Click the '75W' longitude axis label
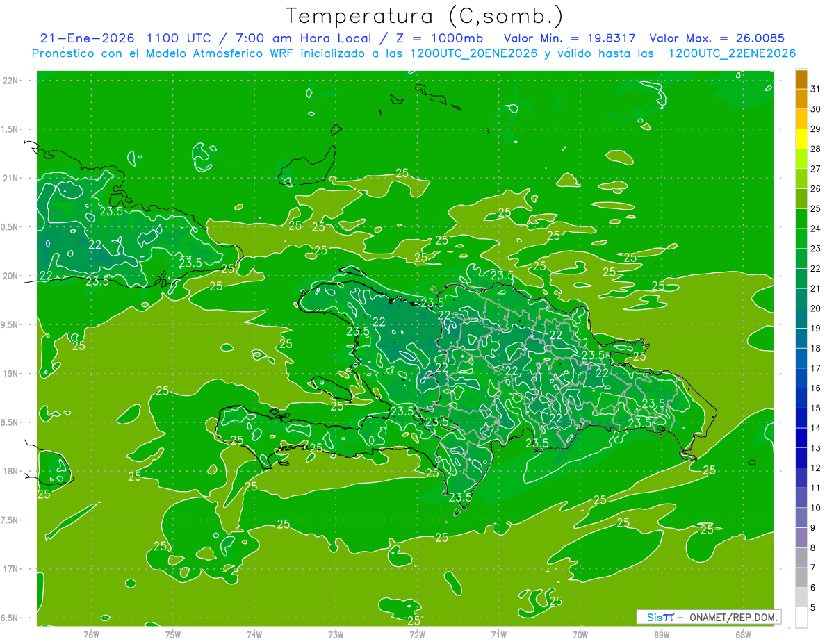This screenshot has width=834, height=644. (173, 634)
